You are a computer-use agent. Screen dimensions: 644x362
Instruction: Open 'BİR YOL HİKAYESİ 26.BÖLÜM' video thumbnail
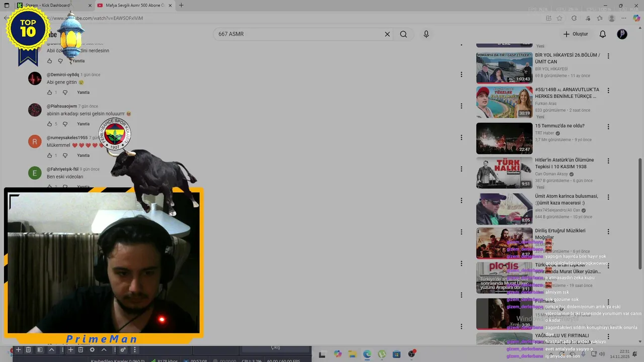(504, 68)
